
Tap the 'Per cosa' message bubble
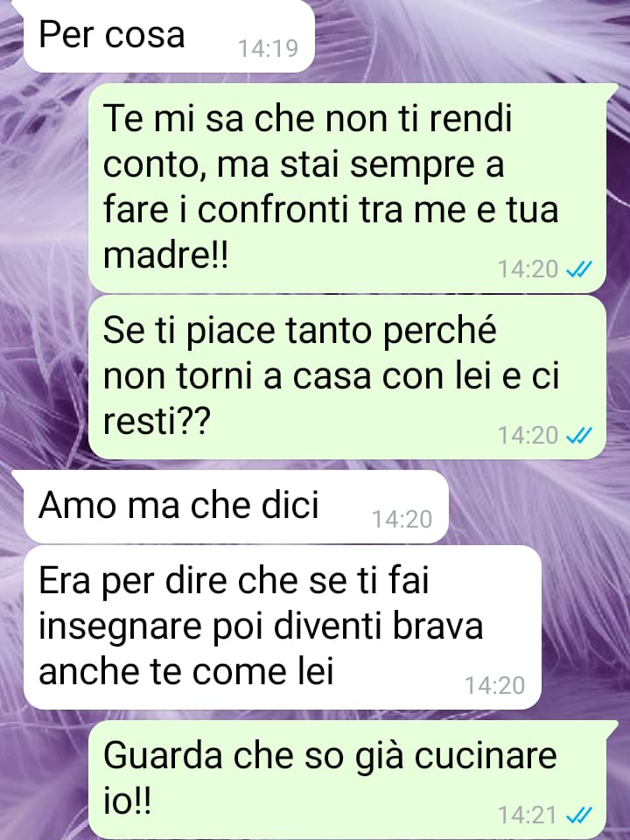coord(168,36)
